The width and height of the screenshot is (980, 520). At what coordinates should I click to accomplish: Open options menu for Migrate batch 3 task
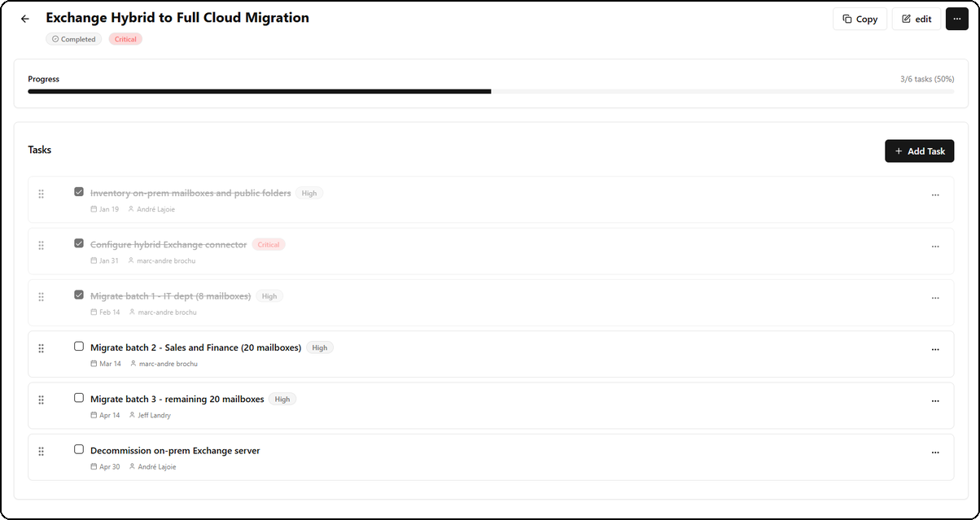pos(935,401)
